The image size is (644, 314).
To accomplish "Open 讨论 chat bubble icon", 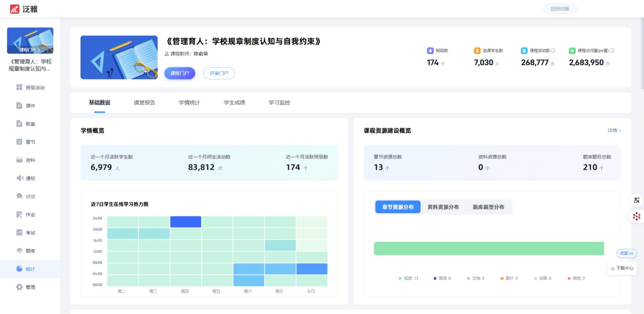I will click(19, 196).
